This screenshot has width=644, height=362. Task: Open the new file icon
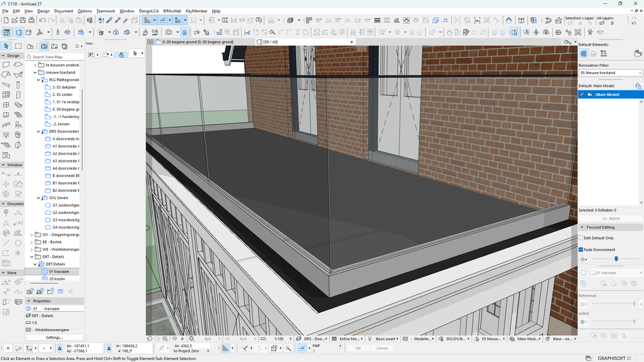[x=6, y=21]
